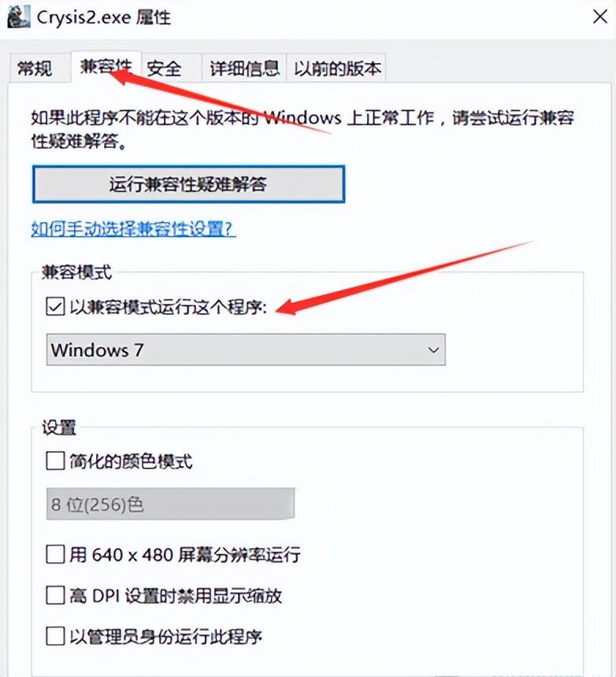Open the 安全 tab
This screenshot has width=616, height=677.
(x=165, y=68)
